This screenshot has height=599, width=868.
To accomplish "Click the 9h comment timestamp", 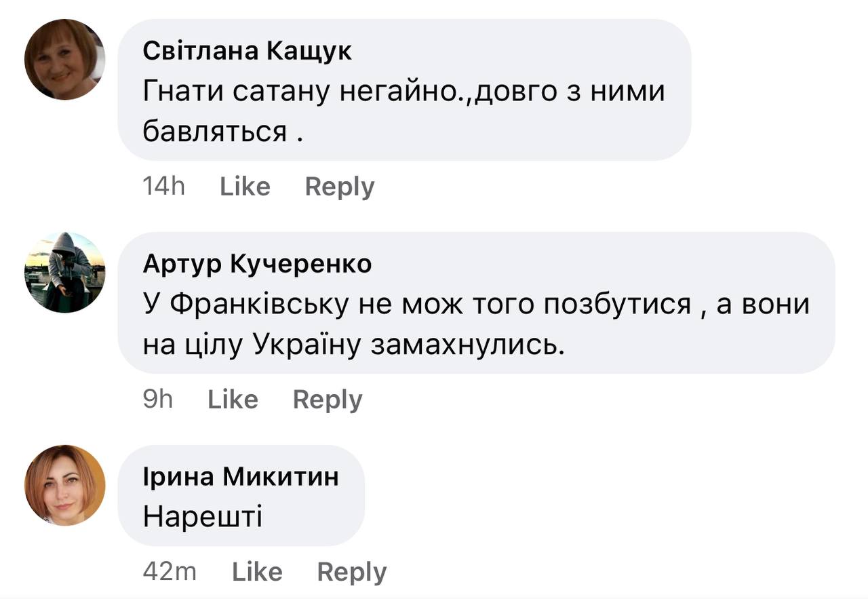I will click(x=158, y=400).
